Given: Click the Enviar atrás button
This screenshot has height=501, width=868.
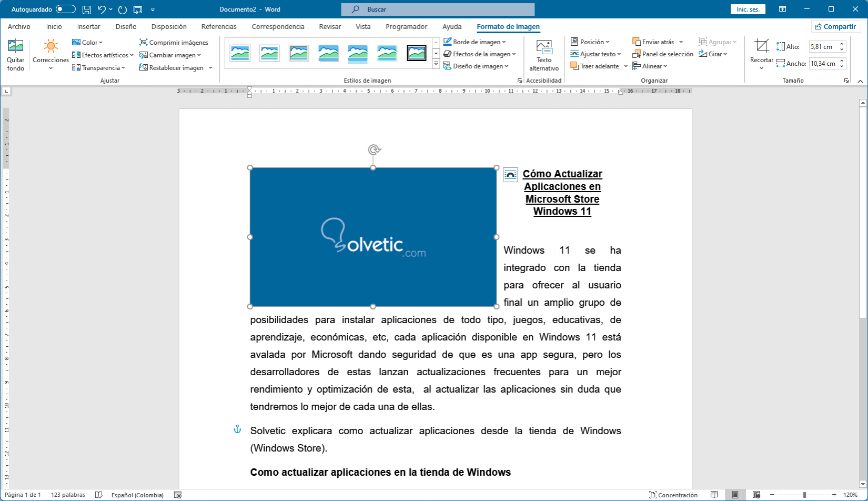Looking at the screenshot, I should [654, 42].
